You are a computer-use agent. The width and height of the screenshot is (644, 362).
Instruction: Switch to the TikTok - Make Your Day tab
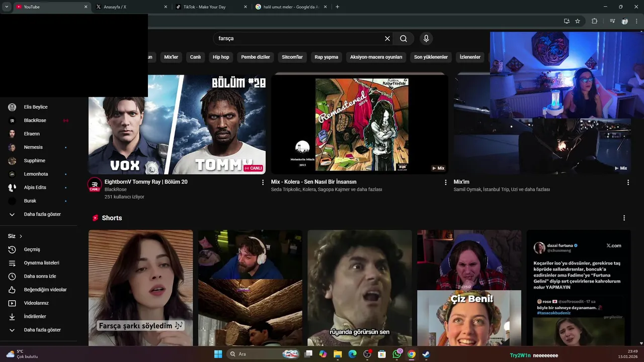tap(211, 7)
